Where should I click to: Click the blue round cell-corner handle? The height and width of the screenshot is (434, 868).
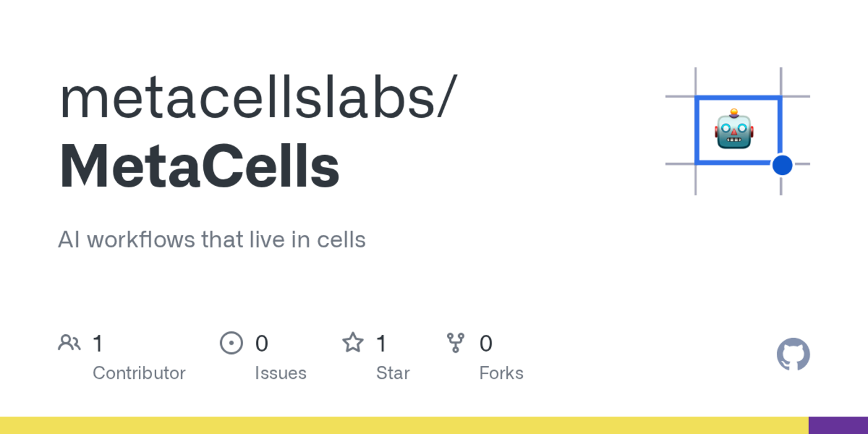782,165
